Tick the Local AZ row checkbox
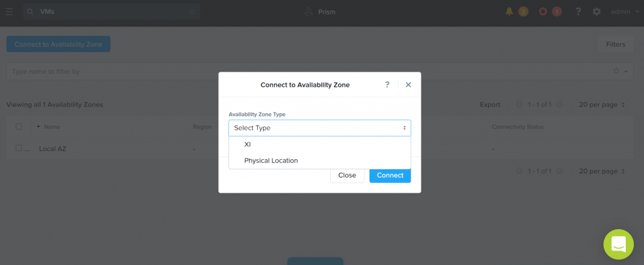Viewport: 644px width, 265px height. pyautogui.click(x=18, y=148)
